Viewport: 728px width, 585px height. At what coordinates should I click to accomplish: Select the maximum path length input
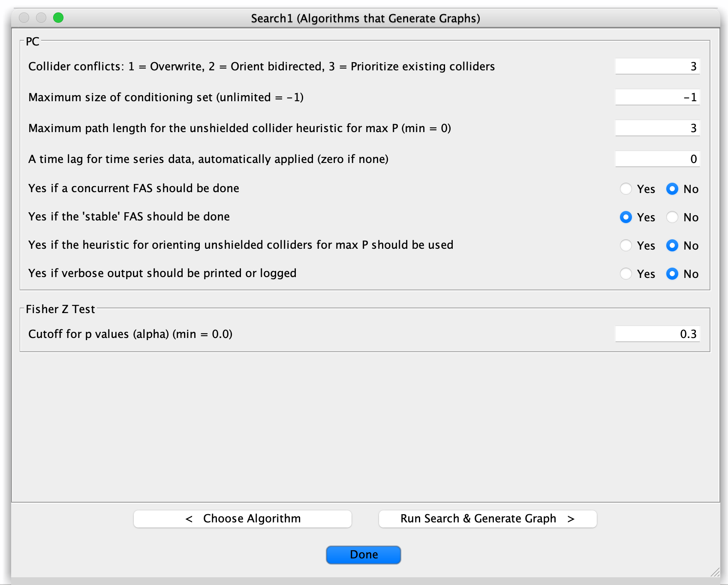(x=657, y=128)
